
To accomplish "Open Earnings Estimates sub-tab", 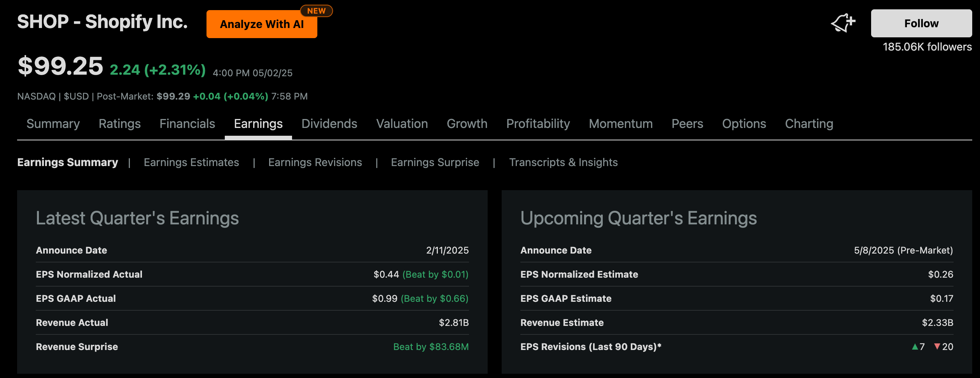I will [x=191, y=162].
